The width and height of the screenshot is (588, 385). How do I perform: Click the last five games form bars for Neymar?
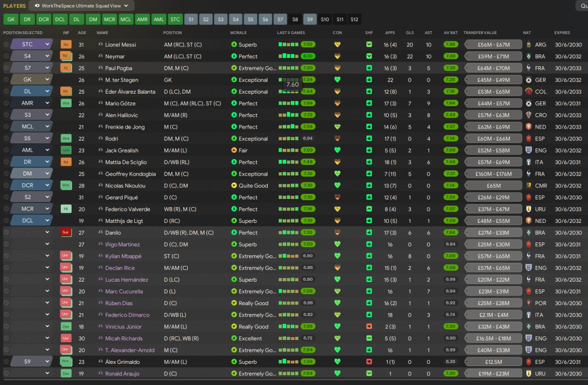tap(288, 57)
